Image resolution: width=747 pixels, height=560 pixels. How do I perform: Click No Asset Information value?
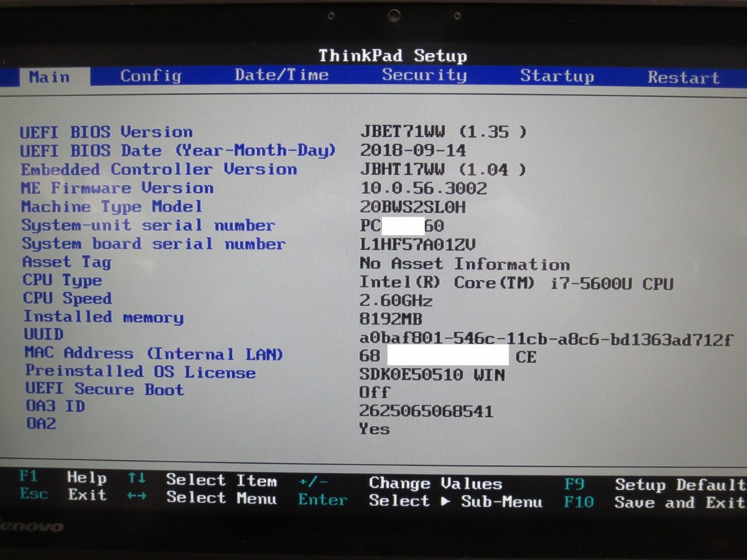point(465,264)
